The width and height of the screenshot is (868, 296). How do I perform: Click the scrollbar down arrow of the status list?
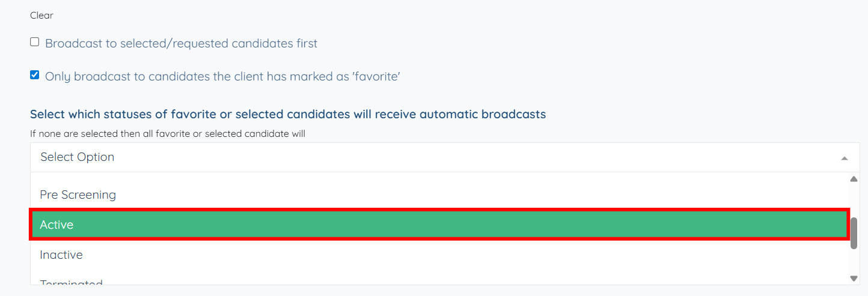854,278
